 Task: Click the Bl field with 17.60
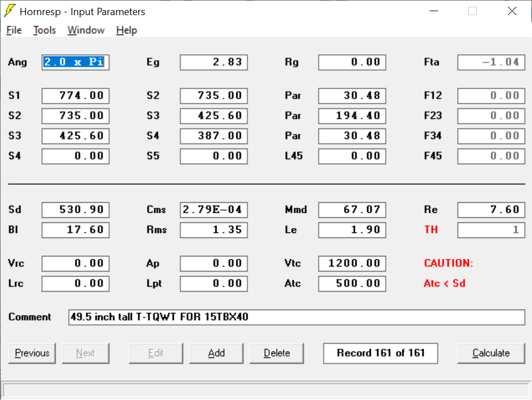pos(75,230)
